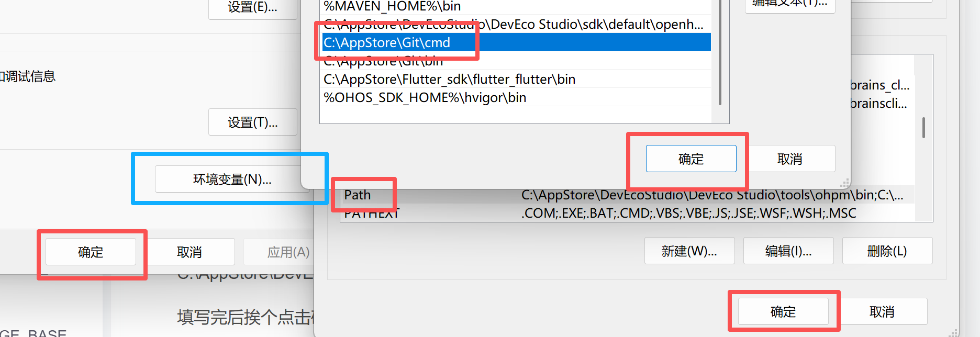Select the Path system variable row
The height and width of the screenshot is (337, 980).
627,195
